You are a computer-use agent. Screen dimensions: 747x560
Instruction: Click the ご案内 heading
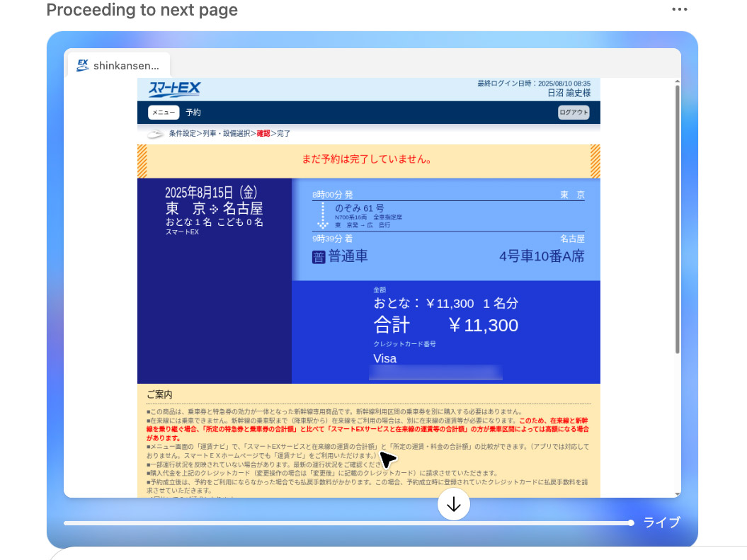point(159,394)
